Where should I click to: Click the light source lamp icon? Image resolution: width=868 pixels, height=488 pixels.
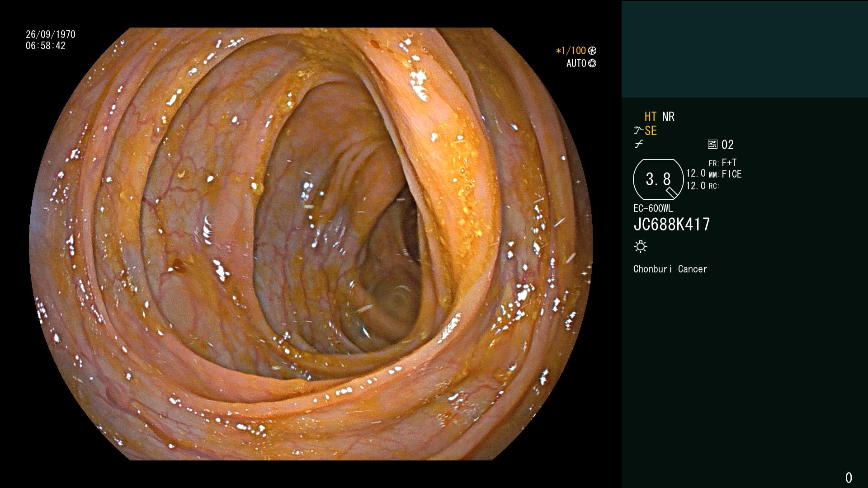tap(641, 247)
